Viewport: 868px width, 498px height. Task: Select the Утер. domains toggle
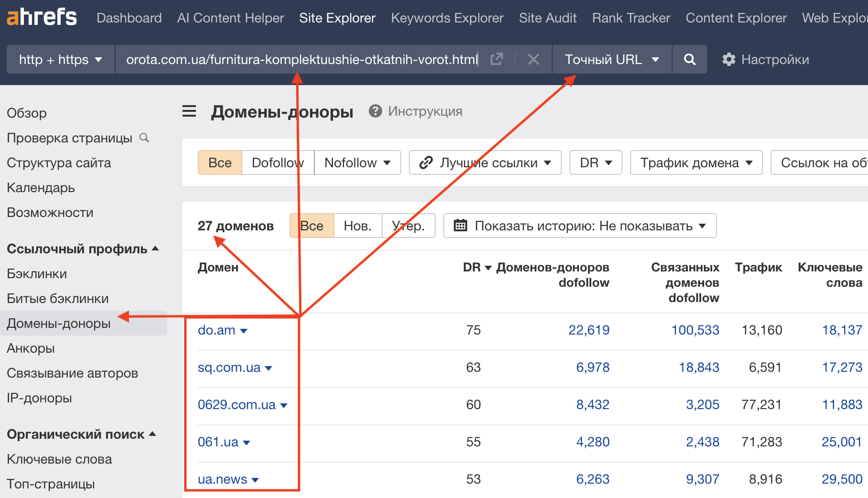click(x=408, y=226)
